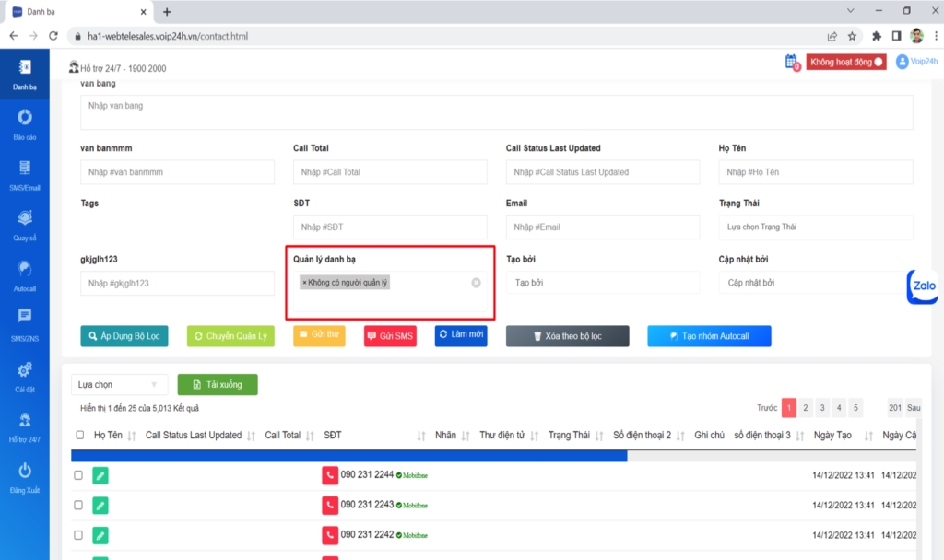The height and width of the screenshot is (560, 944).
Task: Go to page 3 in pagination
Action: pyautogui.click(x=822, y=407)
